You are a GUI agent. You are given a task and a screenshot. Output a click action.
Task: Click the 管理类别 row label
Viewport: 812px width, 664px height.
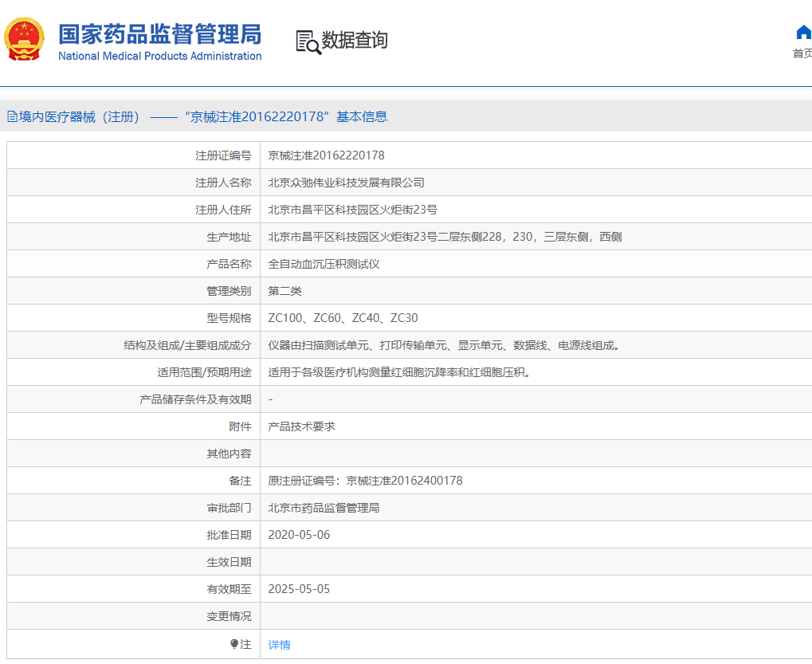click(229, 291)
